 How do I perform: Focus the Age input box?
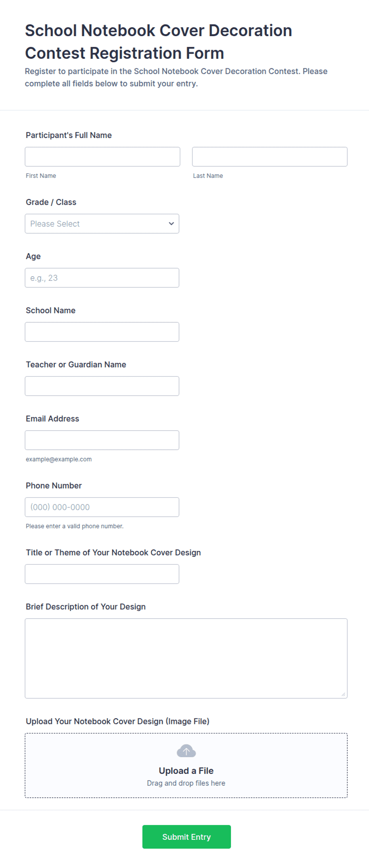coord(102,278)
